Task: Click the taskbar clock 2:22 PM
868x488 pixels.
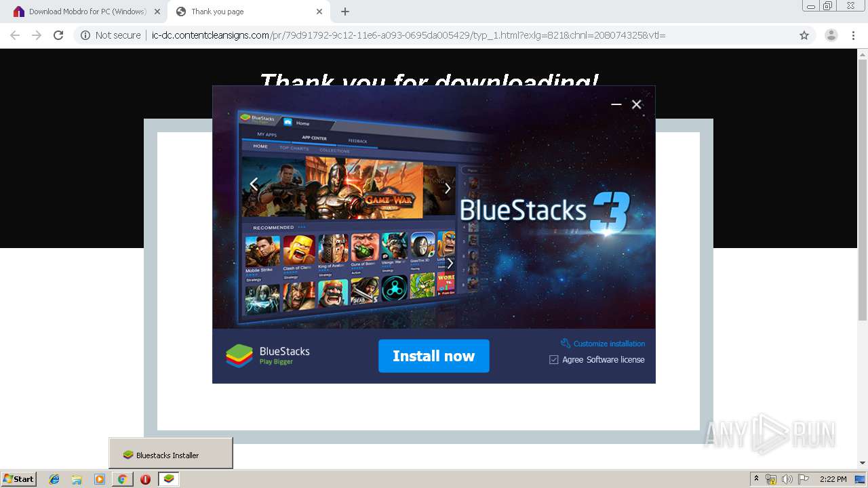Action: 833,479
